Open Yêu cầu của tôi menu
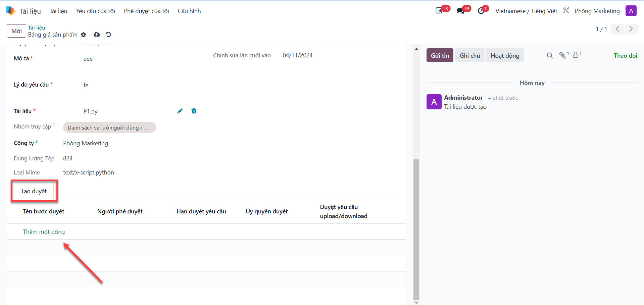This screenshot has width=644, height=305. pyautogui.click(x=96, y=11)
